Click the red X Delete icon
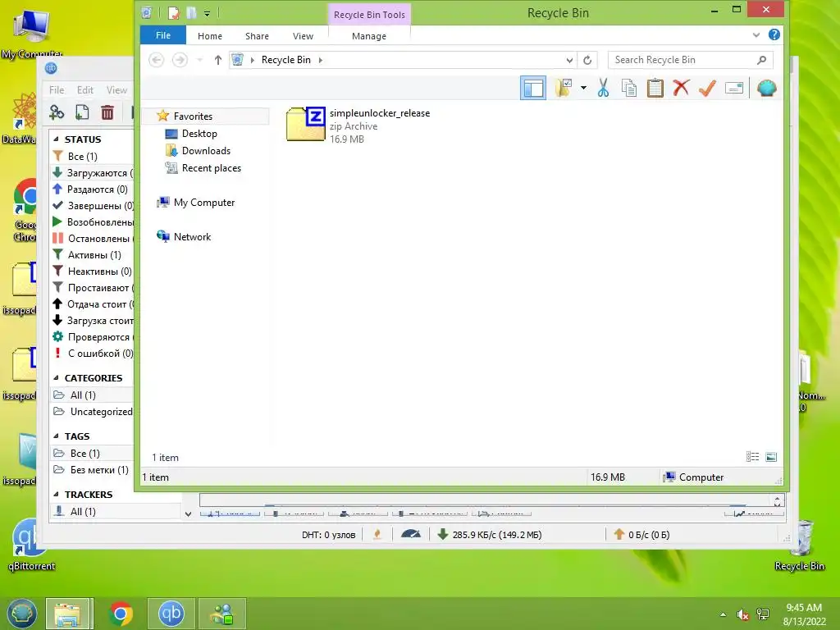The height and width of the screenshot is (630, 840). (x=681, y=87)
